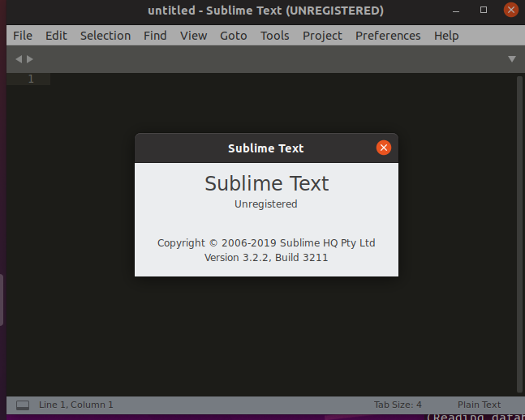Open the tab list dropdown arrow
The width and height of the screenshot is (525, 420).
[512, 58]
